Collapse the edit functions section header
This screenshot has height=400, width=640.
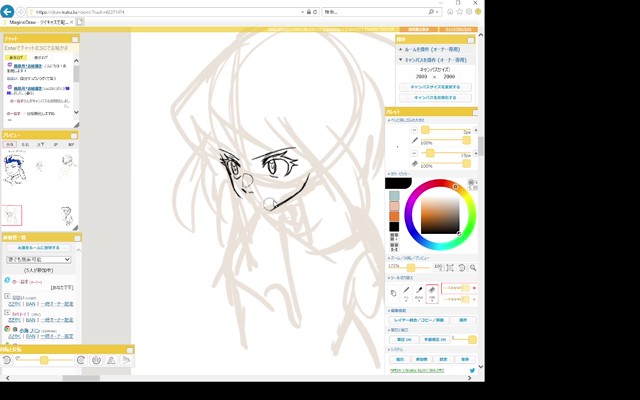click(396, 311)
